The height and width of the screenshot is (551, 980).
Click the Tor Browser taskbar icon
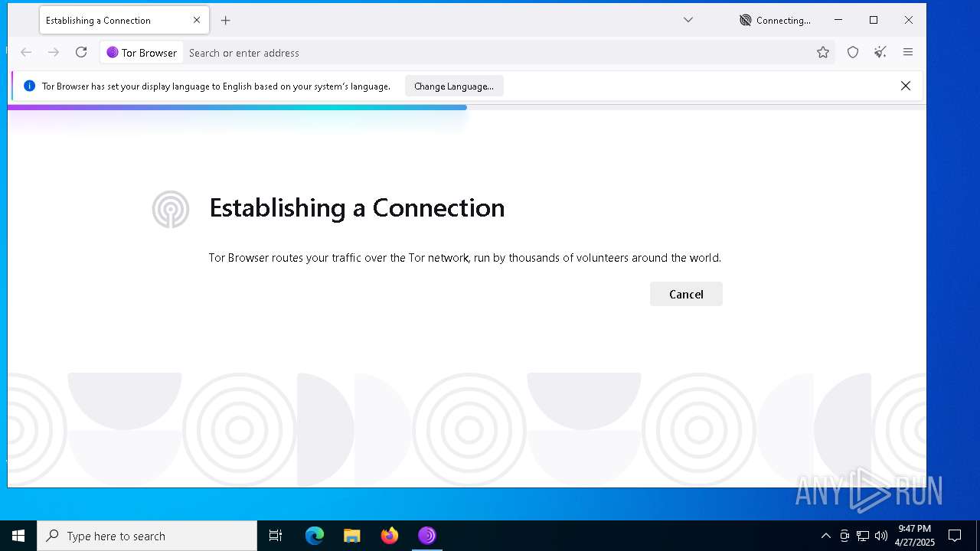click(x=427, y=536)
